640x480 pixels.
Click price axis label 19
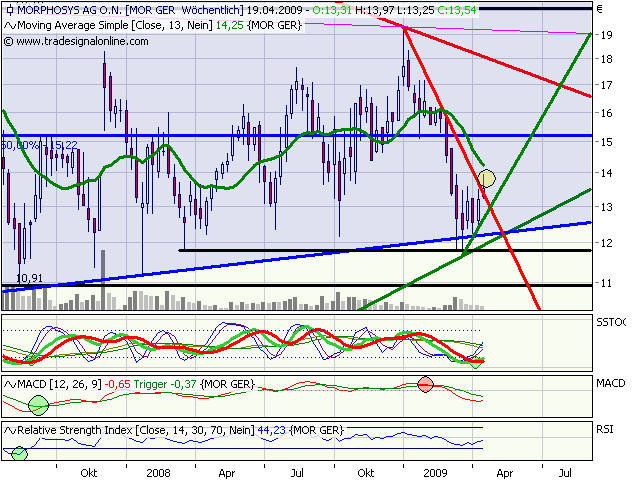607,35
